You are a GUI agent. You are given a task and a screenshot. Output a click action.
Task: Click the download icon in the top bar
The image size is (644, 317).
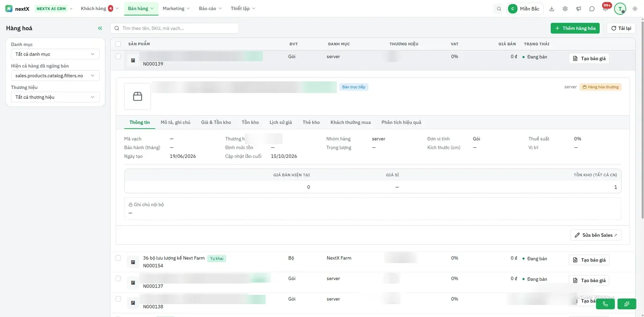pyautogui.click(x=552, y=9)
